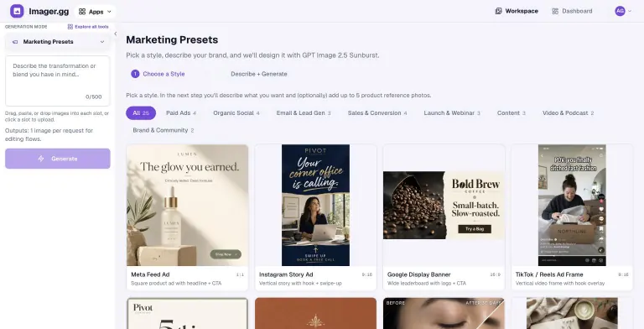644x329 pixels.
Task: Filter by Email & Lead Gen
Action: click(304, 113)
